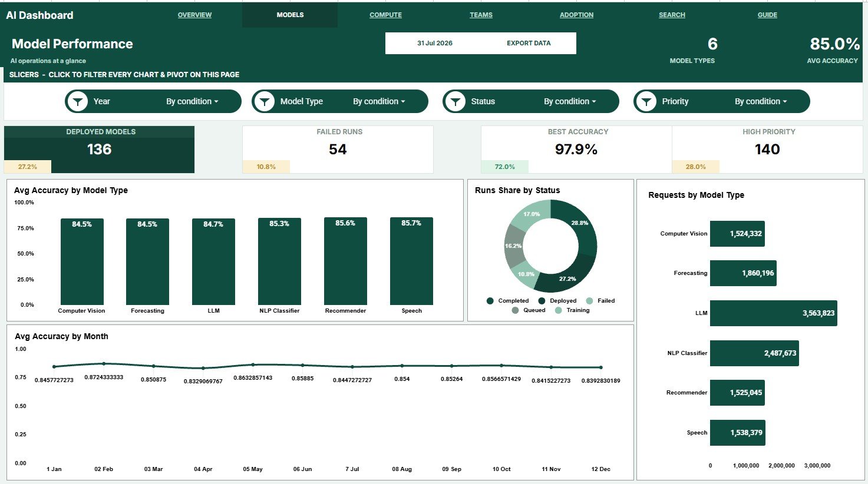Screen dimensions: 868x484
Task: Click the Speech accuracy bar showing 85.7%
Action: pyautogui.click(x=411, y=261)
